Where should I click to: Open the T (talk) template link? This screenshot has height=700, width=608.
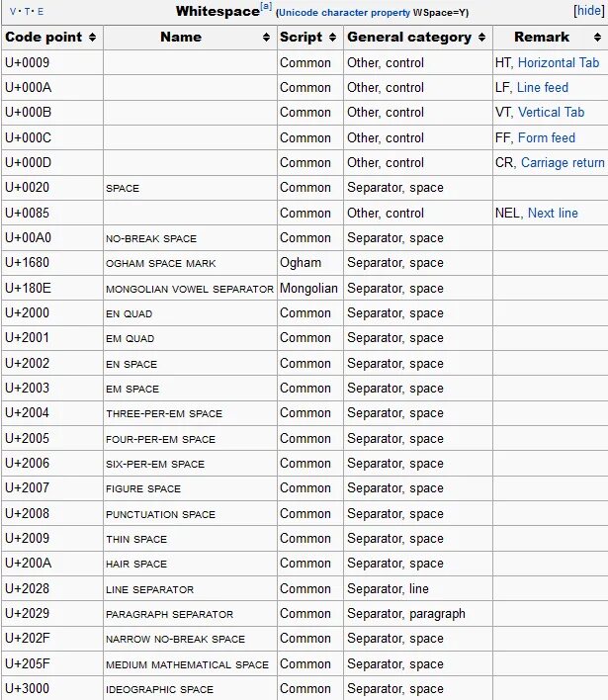[27, 12]
